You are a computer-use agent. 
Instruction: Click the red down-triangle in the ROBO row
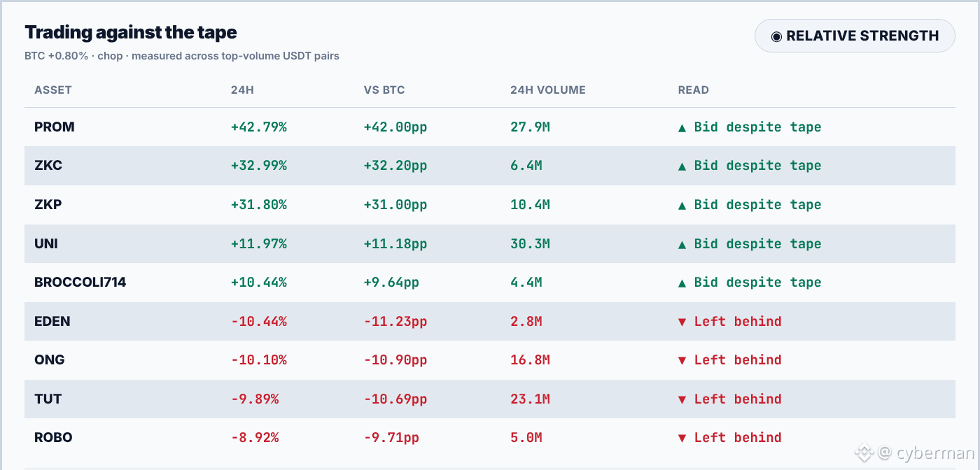[x=682, y=438]
